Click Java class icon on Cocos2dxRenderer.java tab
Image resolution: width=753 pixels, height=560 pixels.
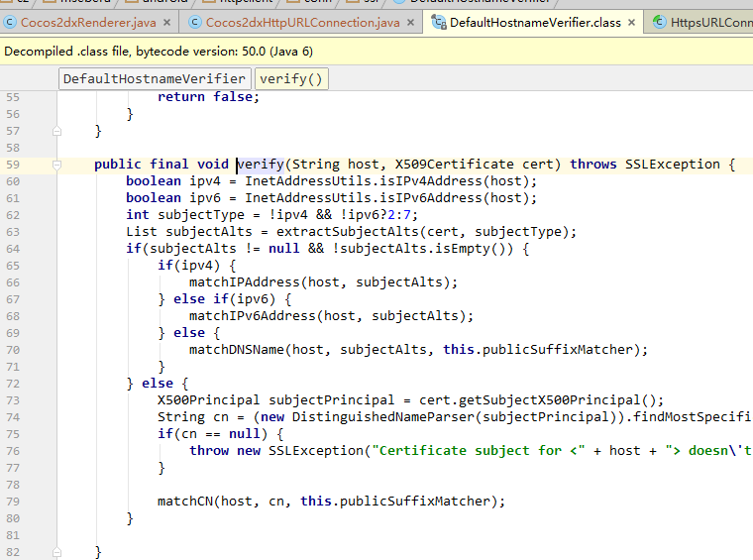click(x=10, y=22)
